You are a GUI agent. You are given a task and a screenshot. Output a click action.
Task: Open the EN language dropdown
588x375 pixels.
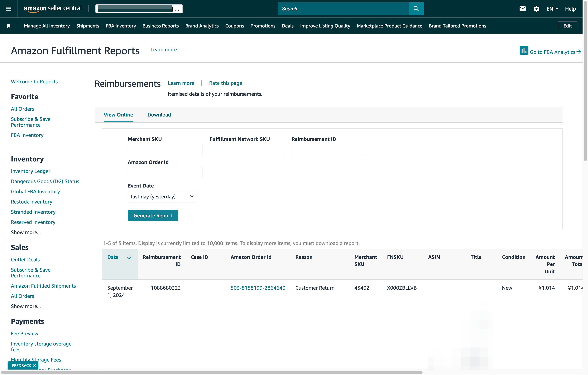[x=552, y=9]
